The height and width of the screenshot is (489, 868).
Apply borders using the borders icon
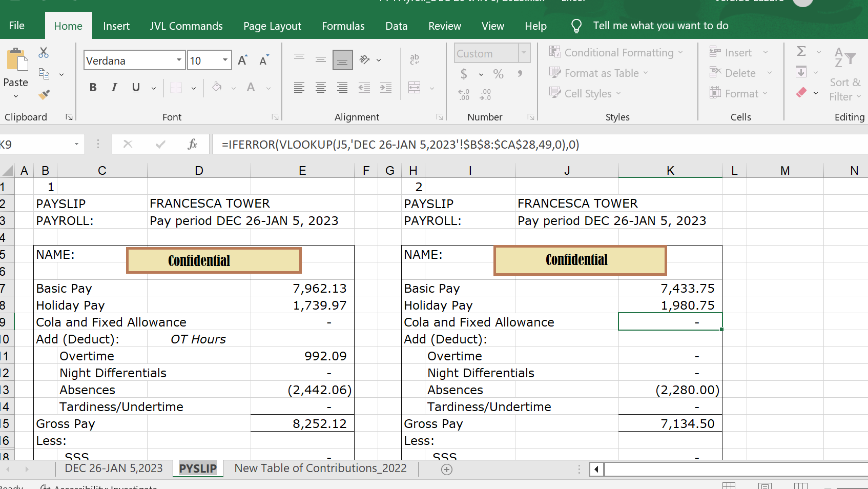pyautogui.click(x=176, y=88)
